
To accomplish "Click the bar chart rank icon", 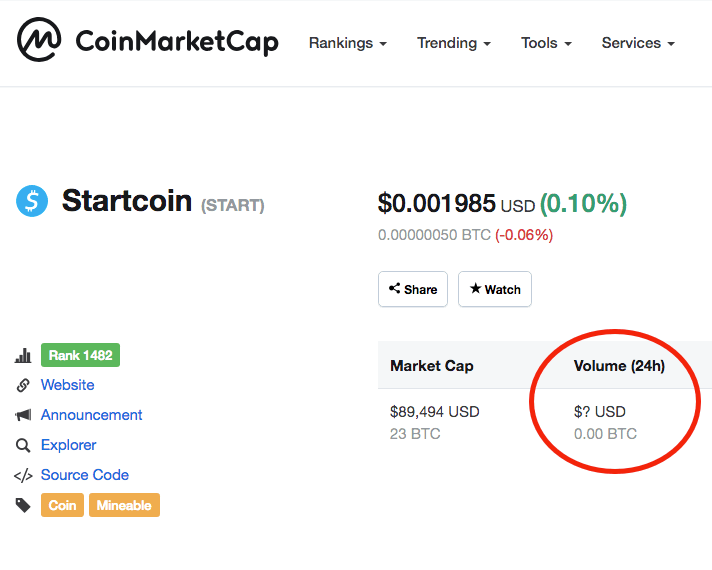I will 23,355.
